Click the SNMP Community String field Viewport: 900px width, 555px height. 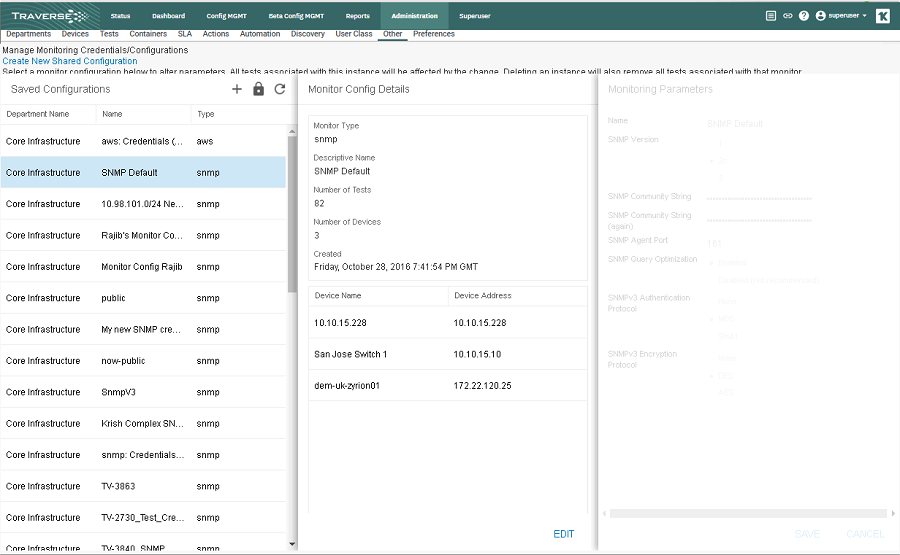tap(759, 197)
